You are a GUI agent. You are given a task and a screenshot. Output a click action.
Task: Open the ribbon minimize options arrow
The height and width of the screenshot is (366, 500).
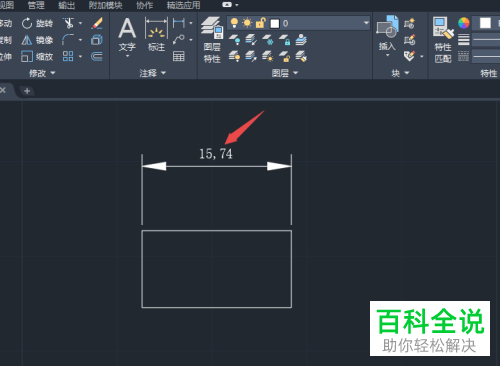pos(237,5)
